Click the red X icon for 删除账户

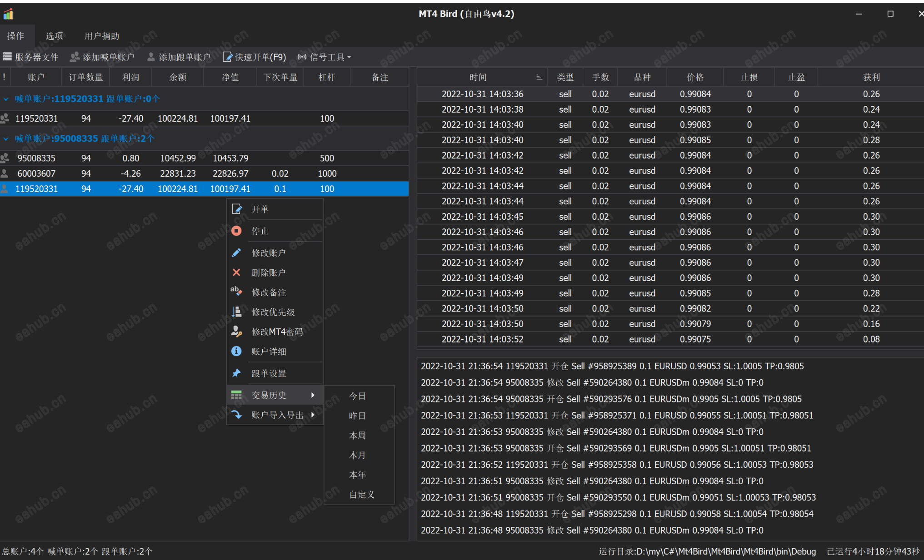[236, 273]
